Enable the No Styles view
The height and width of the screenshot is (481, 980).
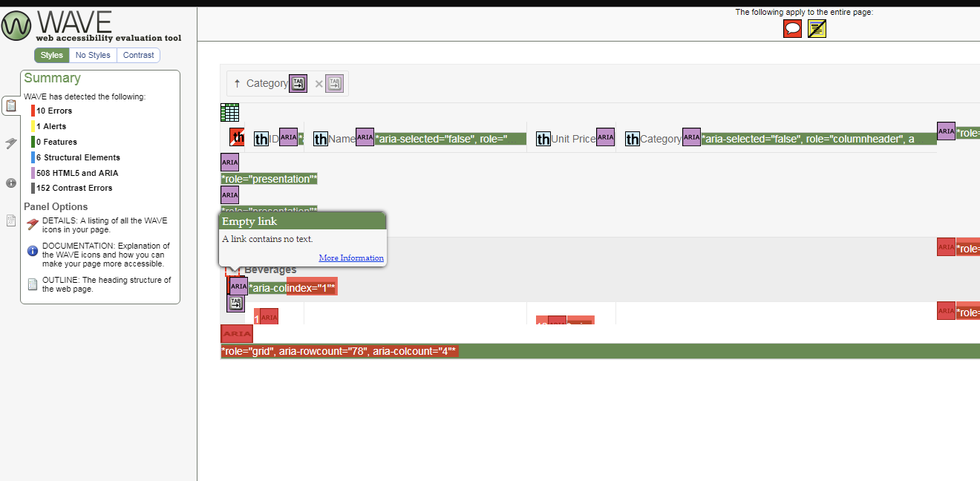(93, 55)
